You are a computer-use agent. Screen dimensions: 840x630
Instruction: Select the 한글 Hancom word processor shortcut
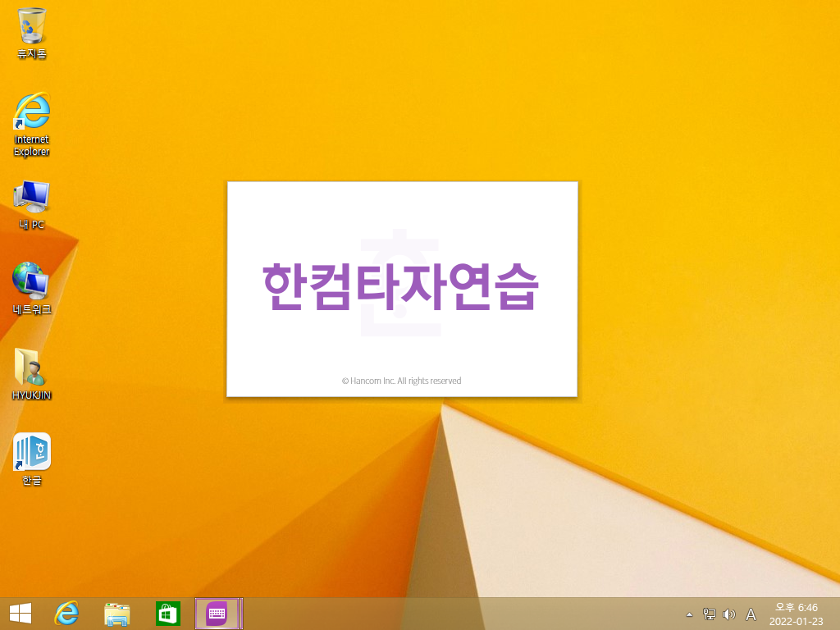[x=32, y=459]
